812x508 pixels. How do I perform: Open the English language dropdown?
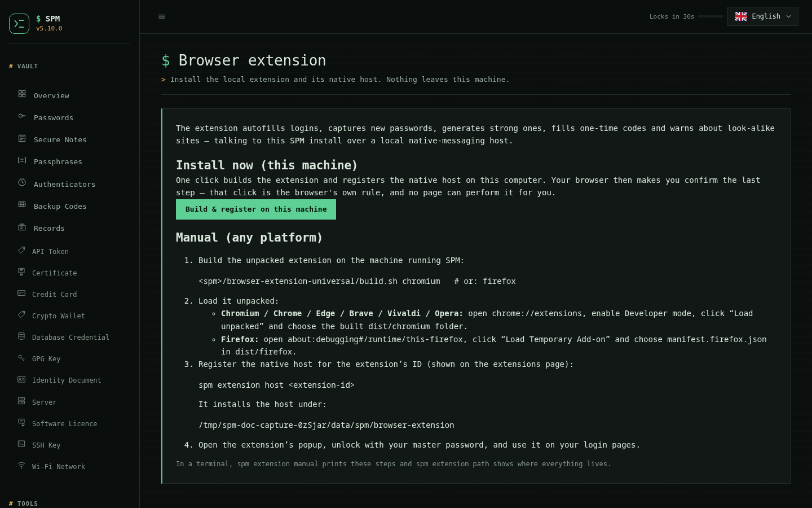pos(762,16)
